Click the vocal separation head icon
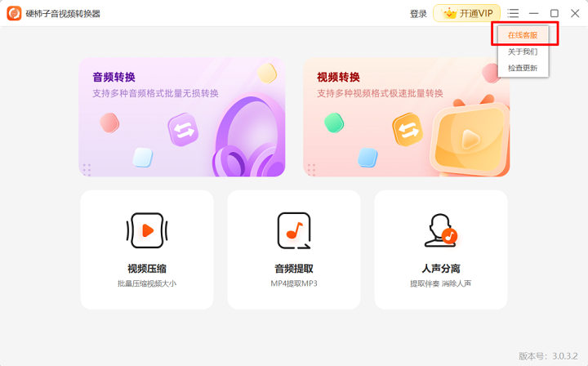This screenshot has width=588, height=366. [x=441, y=230]
